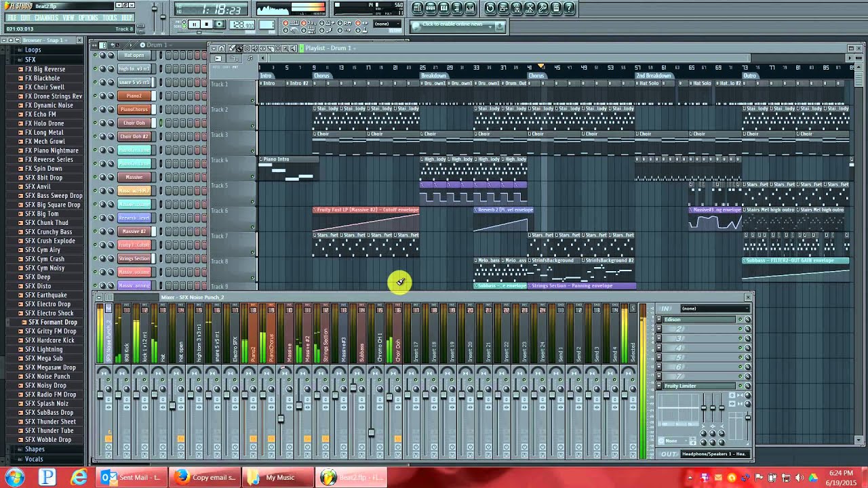The image size is (868, 488).
Task: Open the VIEW menu
Action: coord(68,18)
